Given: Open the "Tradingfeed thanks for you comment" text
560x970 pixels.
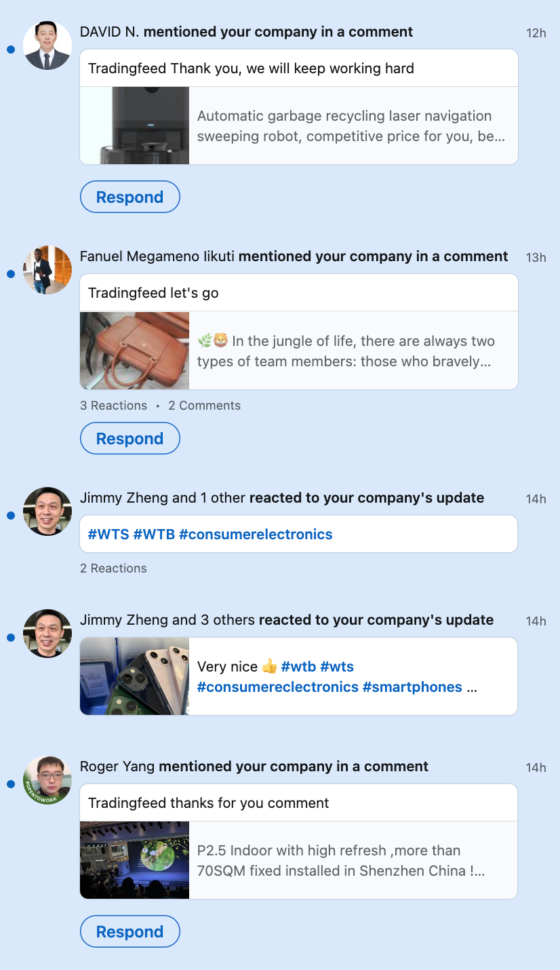Looking at the screenshot, I should click(x=209, y=803).
